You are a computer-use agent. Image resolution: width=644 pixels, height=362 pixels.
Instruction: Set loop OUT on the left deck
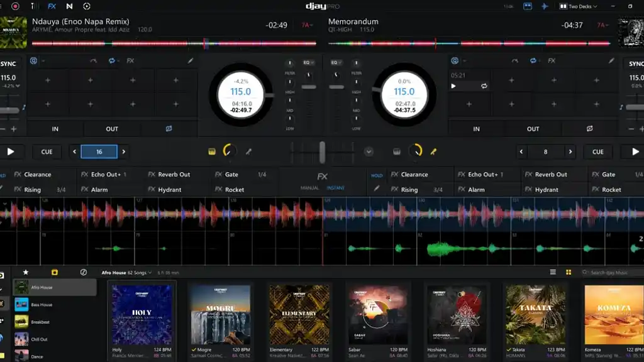coord(112,129)
